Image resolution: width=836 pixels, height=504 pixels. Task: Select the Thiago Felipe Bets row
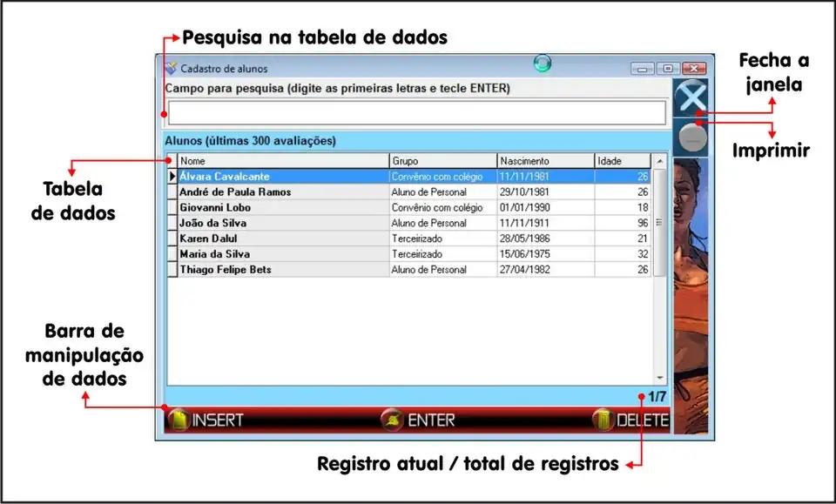[x=225, y=271]
